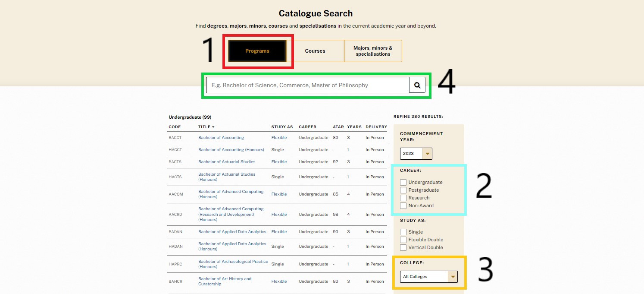Screen dimensions: 644x294
Task: Open Advanced Computing (Research and Development) link
Action: tap(231, 214)
